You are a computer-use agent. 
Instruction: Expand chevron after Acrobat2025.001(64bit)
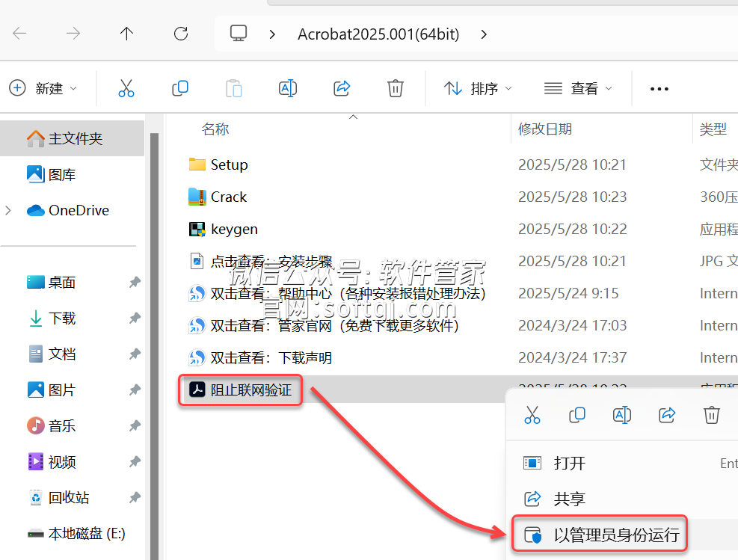point(484,34)
